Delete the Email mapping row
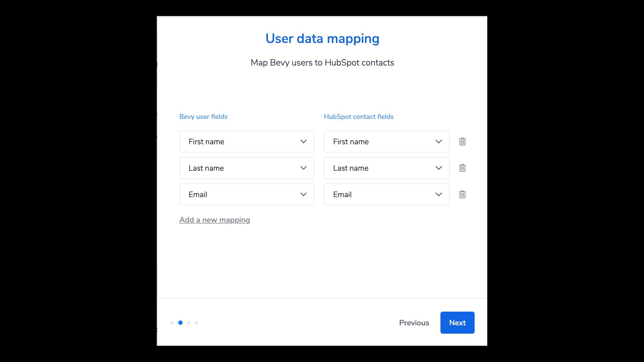 tap(462, 194)
